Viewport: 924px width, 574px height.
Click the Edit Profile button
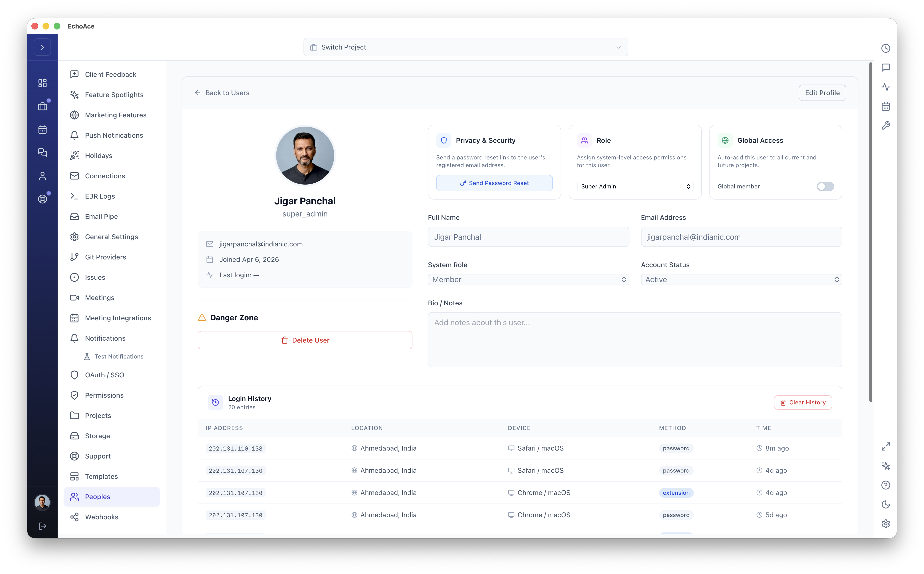tap(822, 93)
